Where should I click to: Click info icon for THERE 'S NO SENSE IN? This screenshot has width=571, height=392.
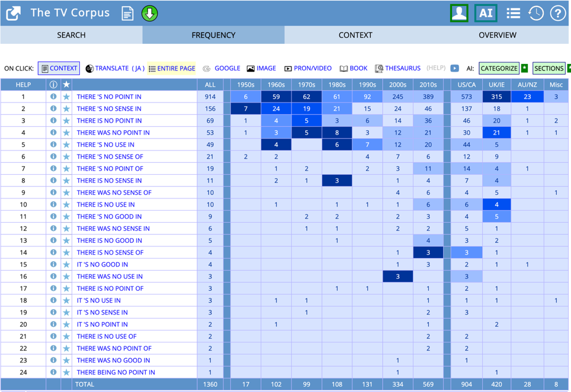(53, 108)
